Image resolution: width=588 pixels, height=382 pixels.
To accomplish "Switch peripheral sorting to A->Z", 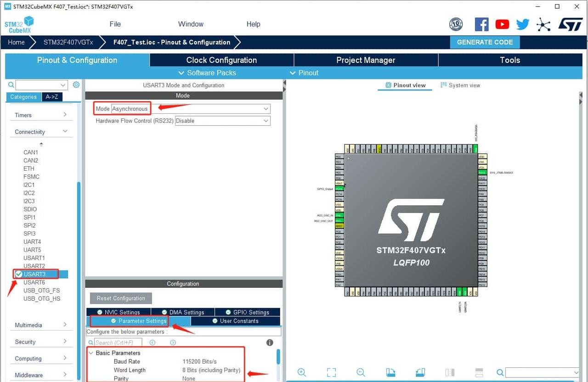I will (x=52, y=97).
